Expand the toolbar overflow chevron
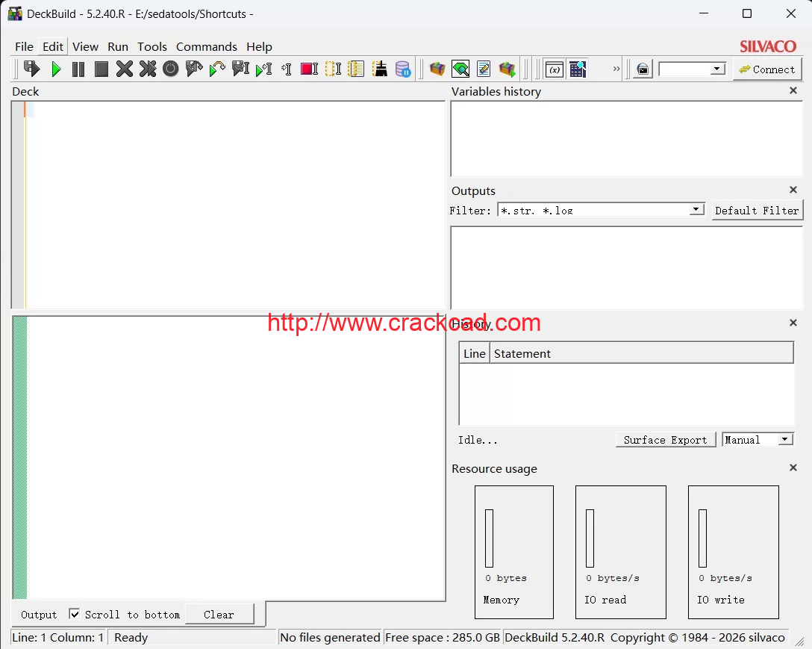Screen dimensions: 812x649 pos(616,69)
